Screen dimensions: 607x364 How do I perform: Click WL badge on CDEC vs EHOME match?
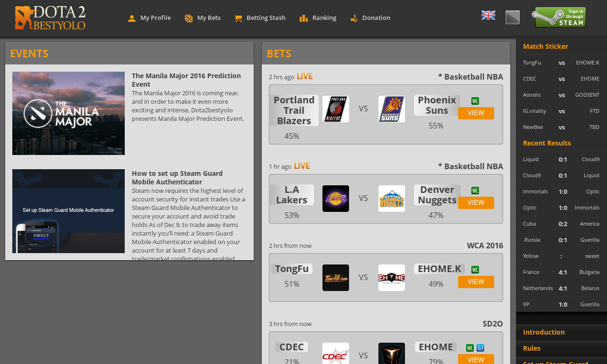[x=470, y=348]
